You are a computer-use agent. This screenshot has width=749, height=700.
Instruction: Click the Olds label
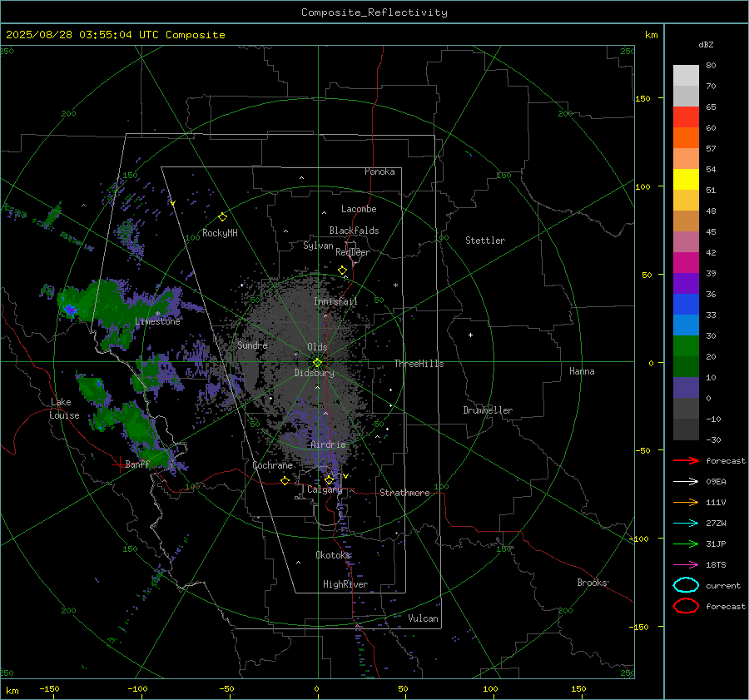tap(317, 347)
